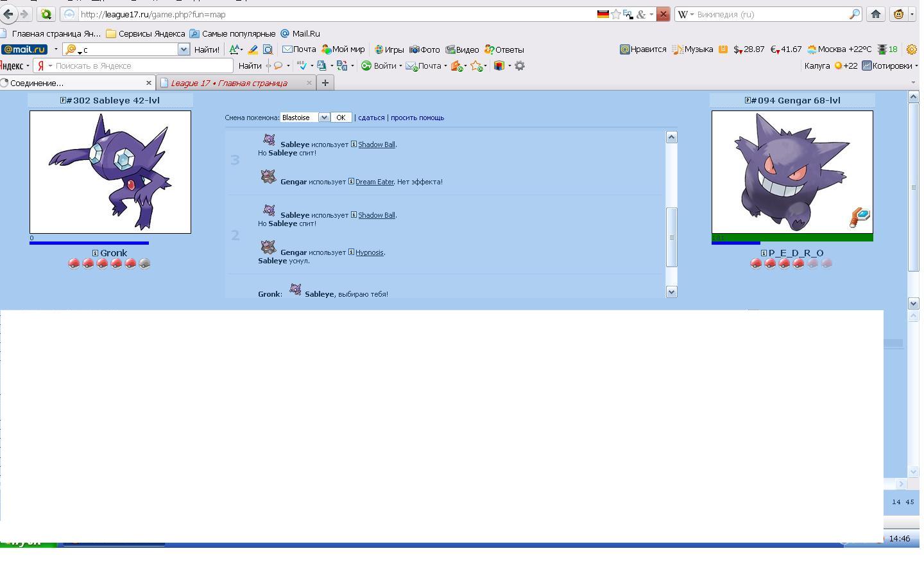Viewport: 924px width, 578px height.
Task: Click info icon beside Dream Eater move
Action: [351, 182]
